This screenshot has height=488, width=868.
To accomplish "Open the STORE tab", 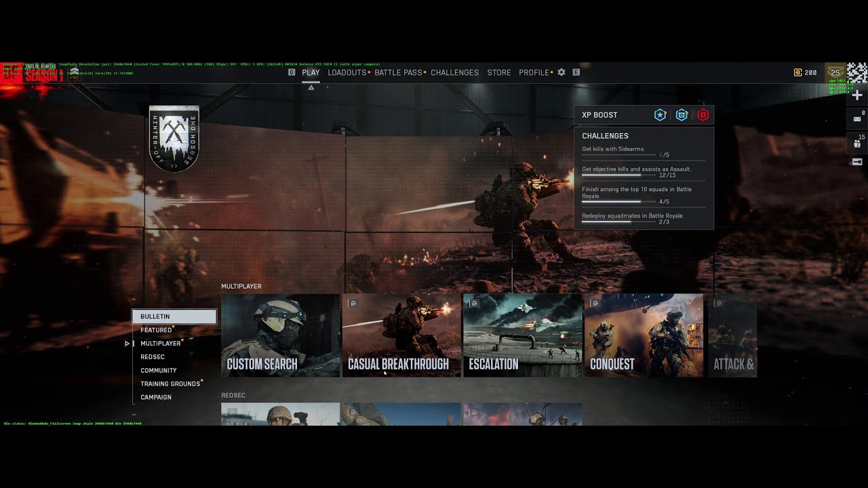I will (499, 73).
